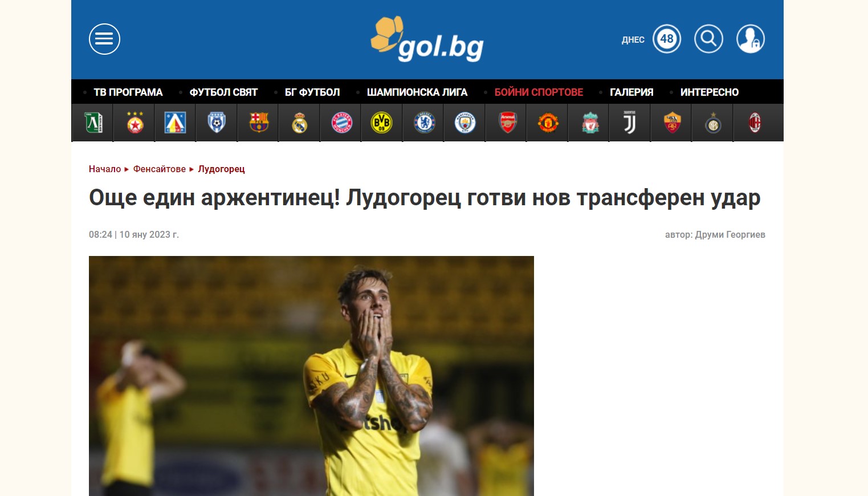
Task: Go to gol.bg homepage logo
Action: (427, 39)
